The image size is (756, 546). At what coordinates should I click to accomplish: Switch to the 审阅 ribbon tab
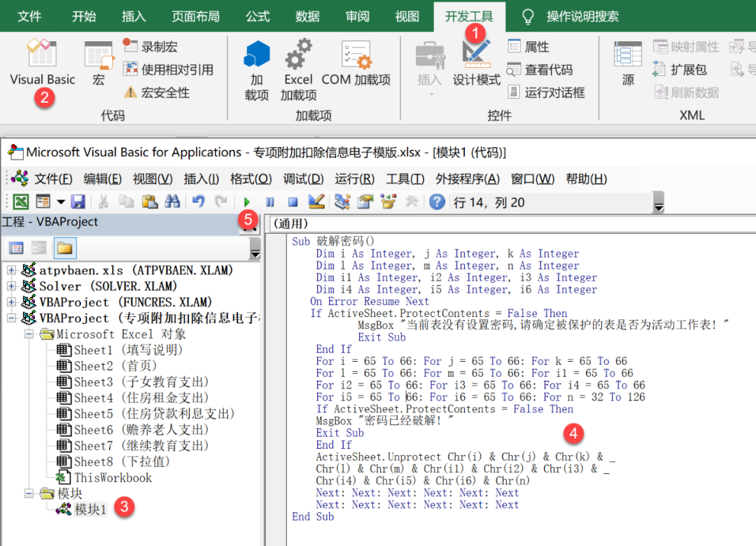tap(357, 16)
